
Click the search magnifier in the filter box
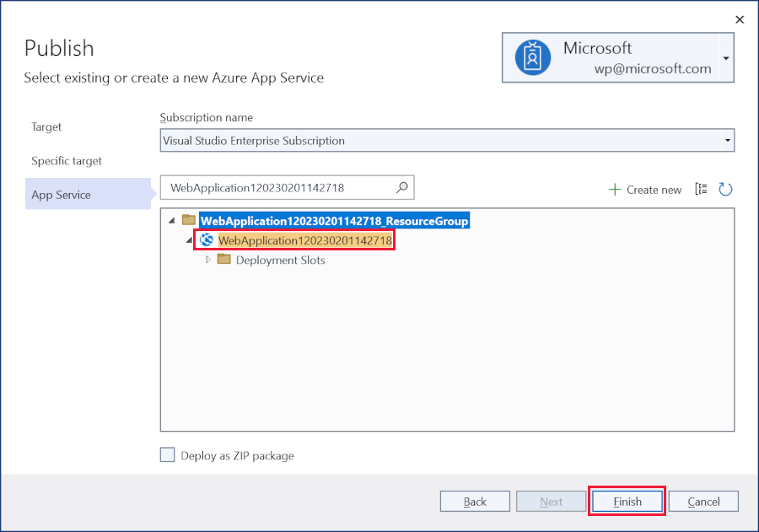coord(403,187)
